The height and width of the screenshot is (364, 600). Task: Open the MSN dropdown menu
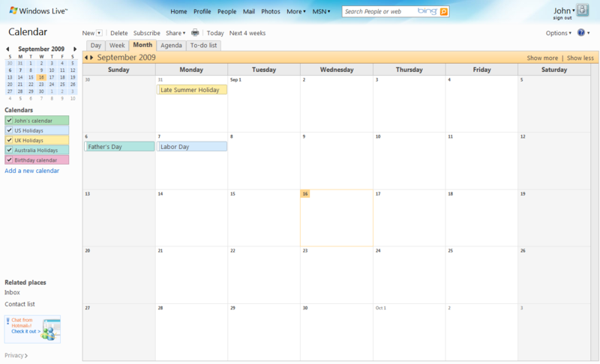(x=321, y=11)
